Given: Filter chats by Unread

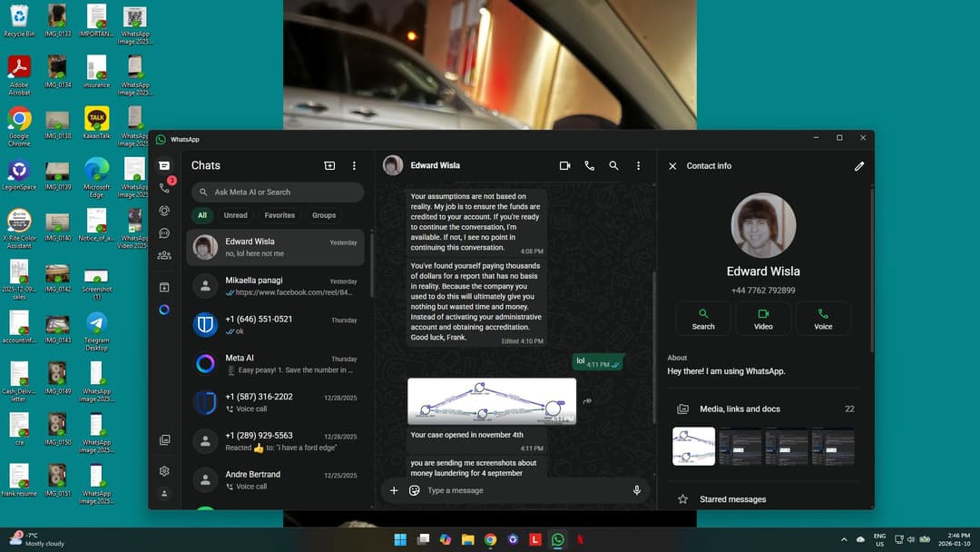Looking at the screenshot, I should click(x=236, y=215).
